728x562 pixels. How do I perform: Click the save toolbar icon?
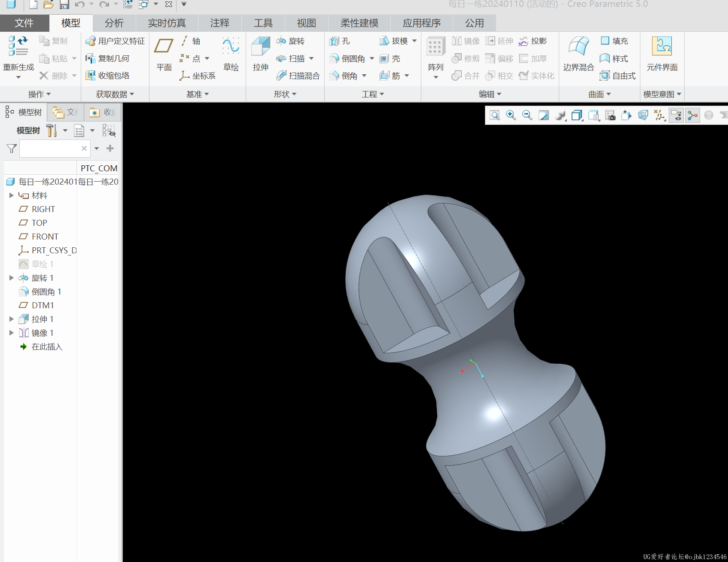click(x=64, y=5)
